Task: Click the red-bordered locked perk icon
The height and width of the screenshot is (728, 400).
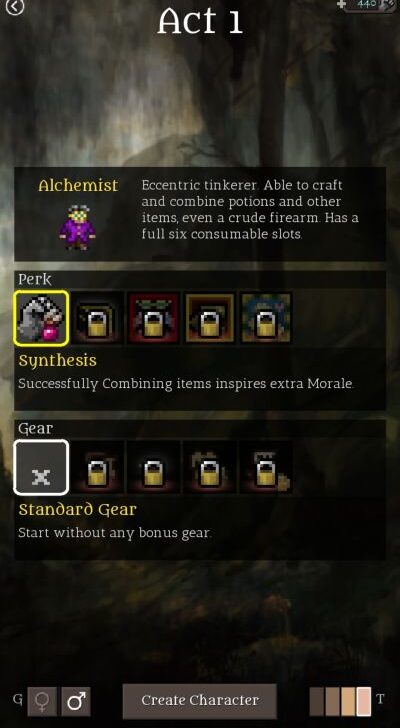Action: (x=154, y=318)
